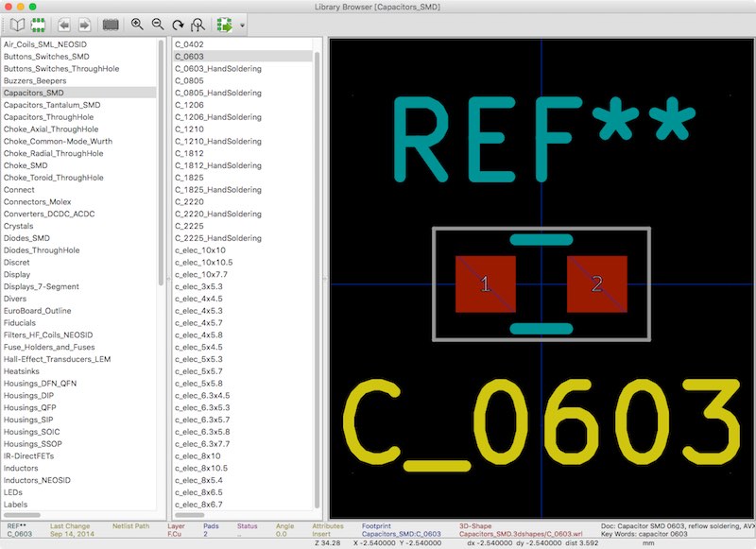
Task: Click the zoom in magnifier
Action: click(137, 25)
